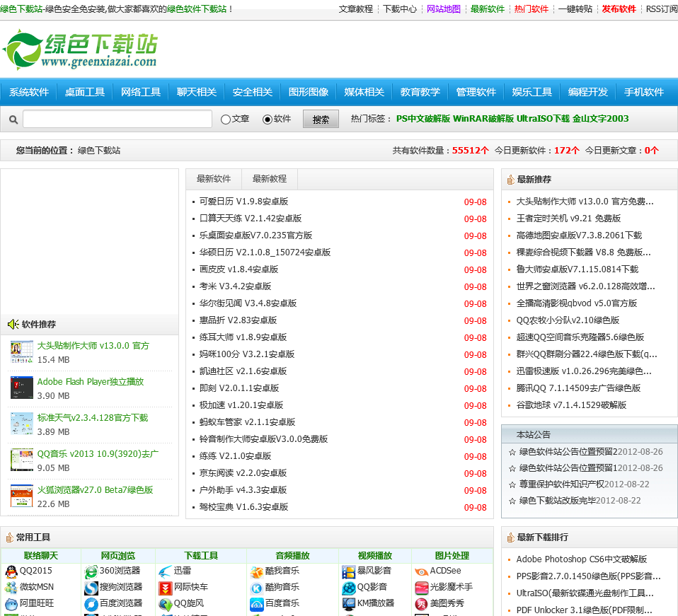
Task: Switch to the 最新教程 tab
Action: pyautogui.click(x=270, y=179)
